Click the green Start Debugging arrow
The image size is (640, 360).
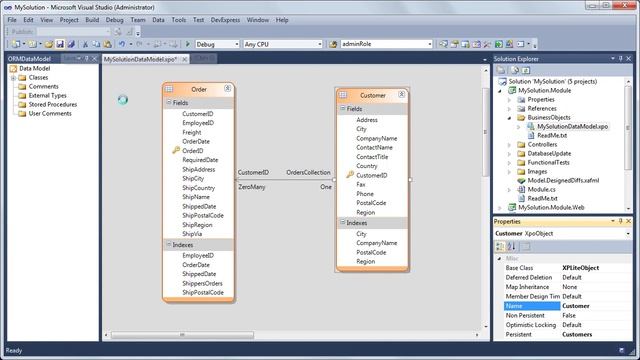pos(187,44)
